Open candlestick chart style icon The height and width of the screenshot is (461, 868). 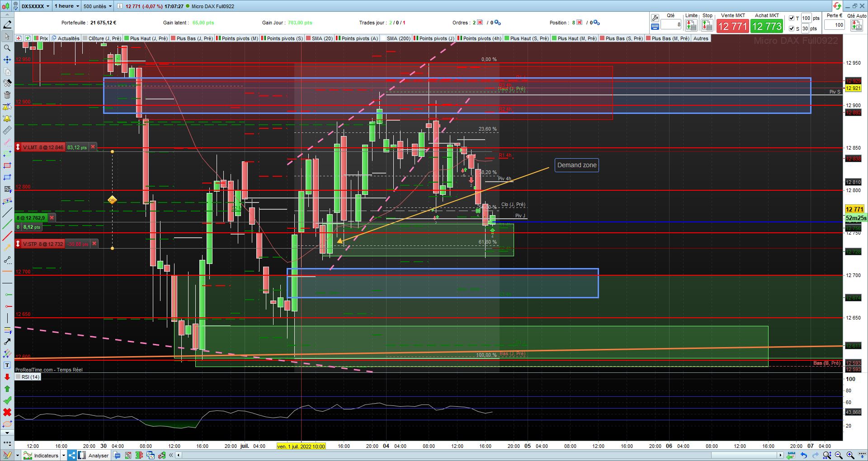pyautogui.click(x=5, y=6)
